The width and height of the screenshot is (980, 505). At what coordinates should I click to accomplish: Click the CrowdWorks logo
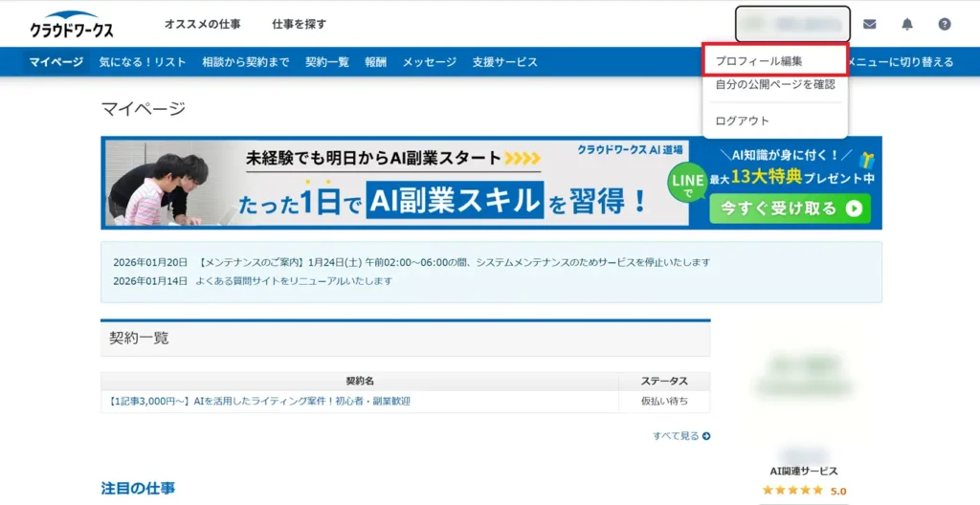coord(72,25)
